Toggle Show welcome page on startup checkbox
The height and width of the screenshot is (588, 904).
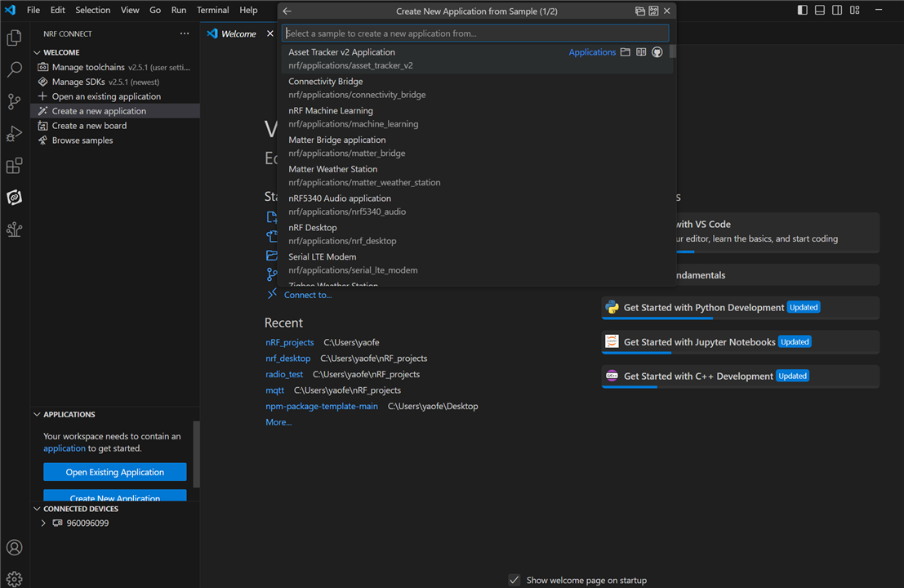point(514,580)
